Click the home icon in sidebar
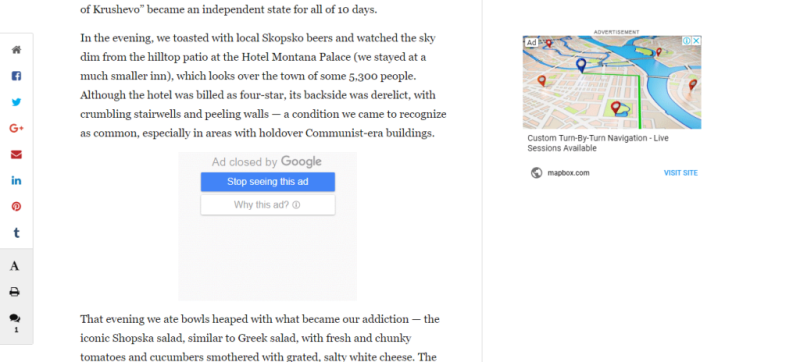 pyautogui.click(x=16, y=50)
